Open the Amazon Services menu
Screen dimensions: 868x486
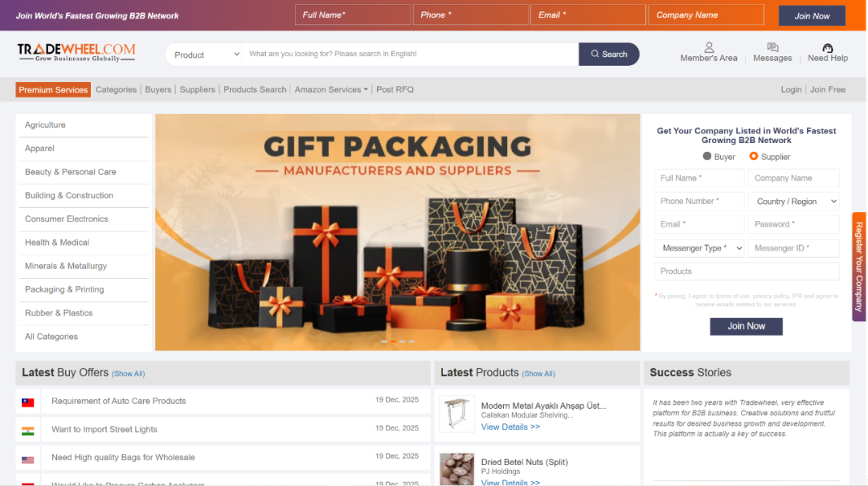click(331, 90)
